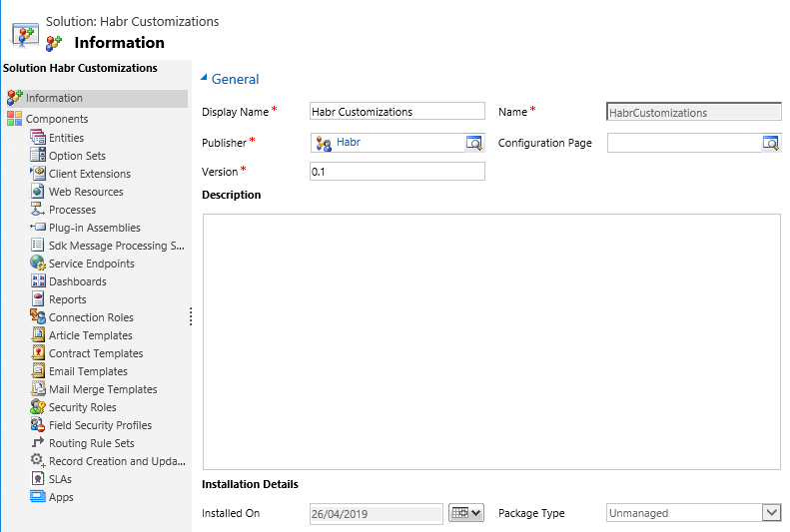This screenshot has height=532, width=790.
Task: Click the Name field HabrCustomizations
Action: [694, 112]
